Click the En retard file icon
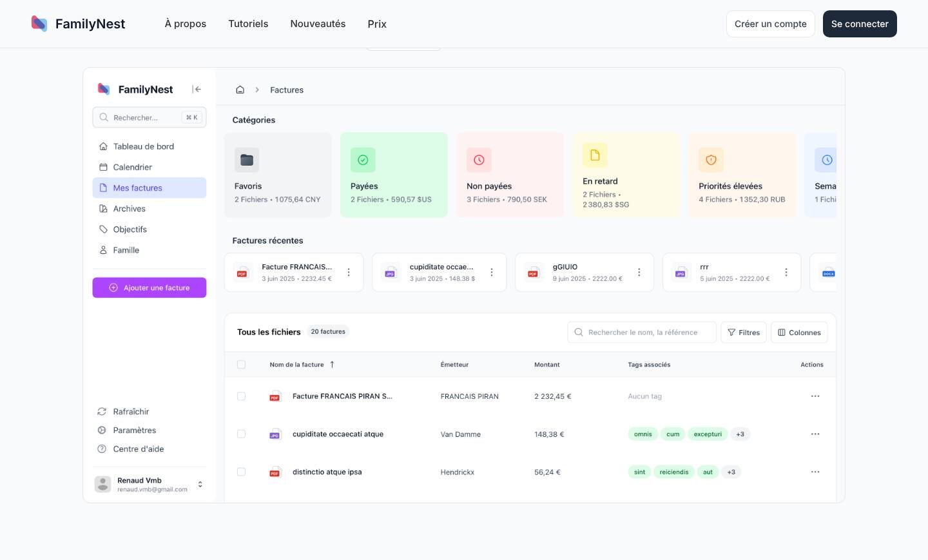The image size is (928, 560). (x=595, y=155)
